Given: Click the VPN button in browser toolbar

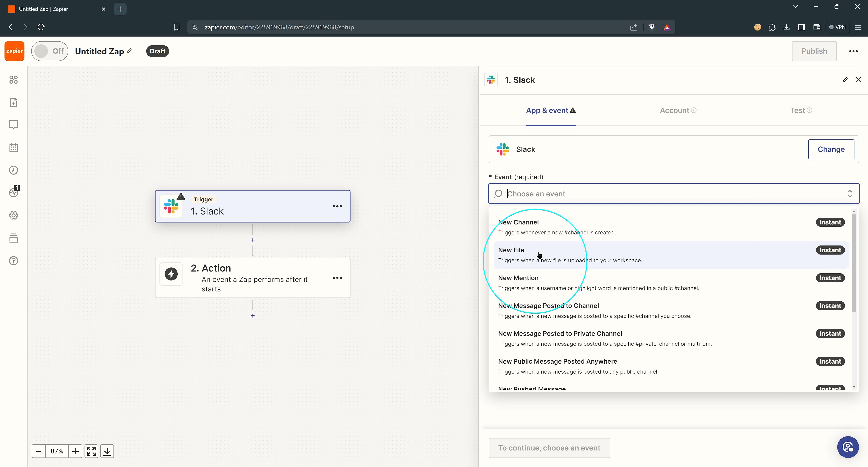Looking at the screenshot, I should pyautogui.click(x=837, y=27).
